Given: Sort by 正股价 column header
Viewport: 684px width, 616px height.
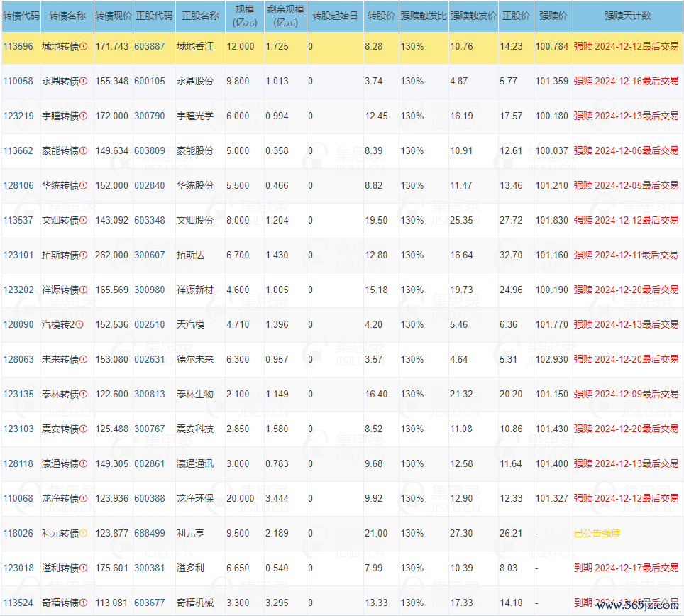Looking at the screenshot, I should 516,16.
